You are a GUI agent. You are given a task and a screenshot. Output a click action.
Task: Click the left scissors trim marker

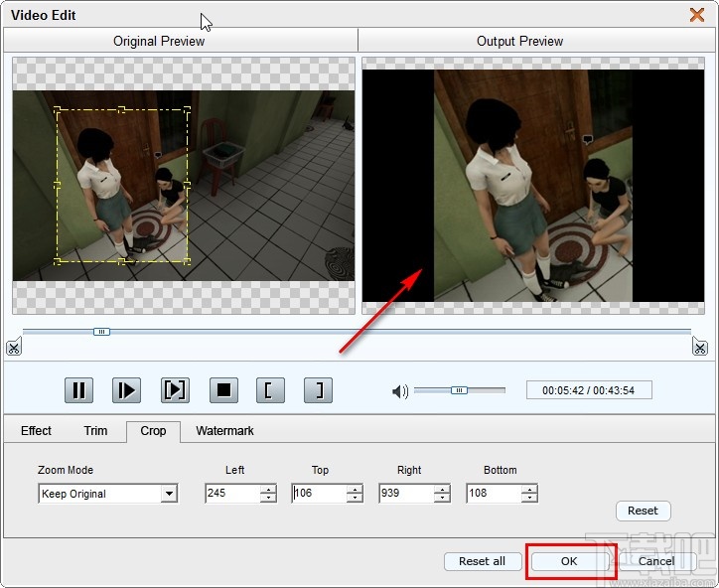pyautogui.click(x=13, y=347)
